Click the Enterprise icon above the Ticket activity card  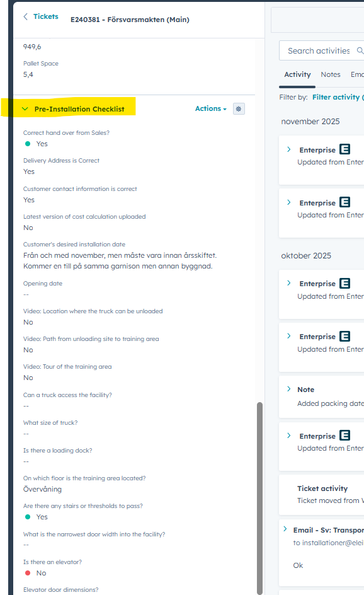[344, 435]
